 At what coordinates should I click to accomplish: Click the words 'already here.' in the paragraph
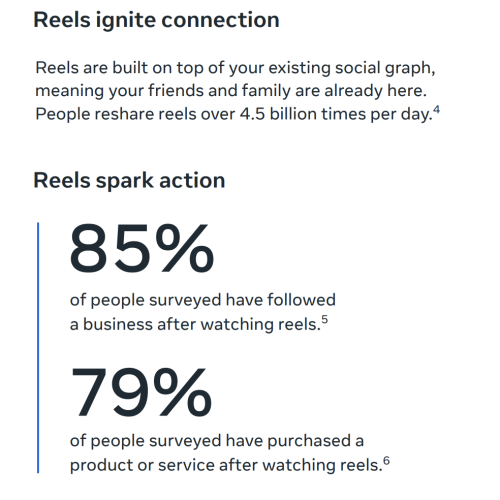point(376,91)
